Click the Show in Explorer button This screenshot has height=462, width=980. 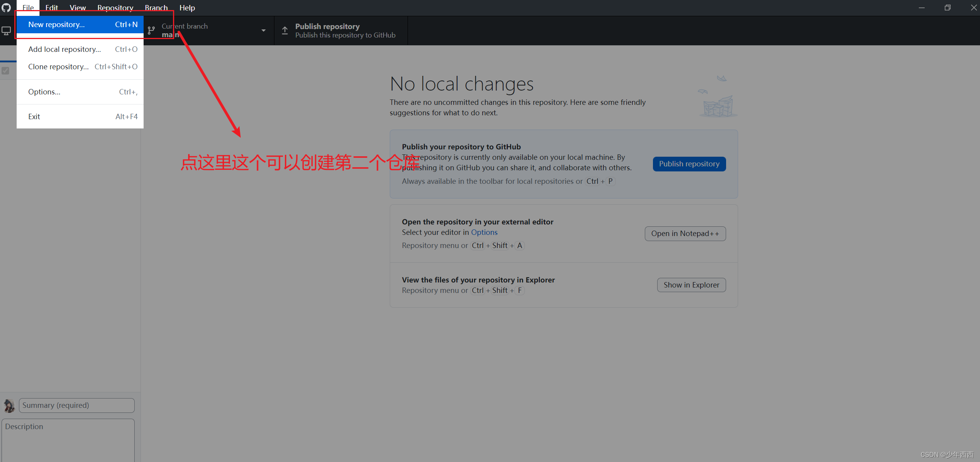coord(691,285)
